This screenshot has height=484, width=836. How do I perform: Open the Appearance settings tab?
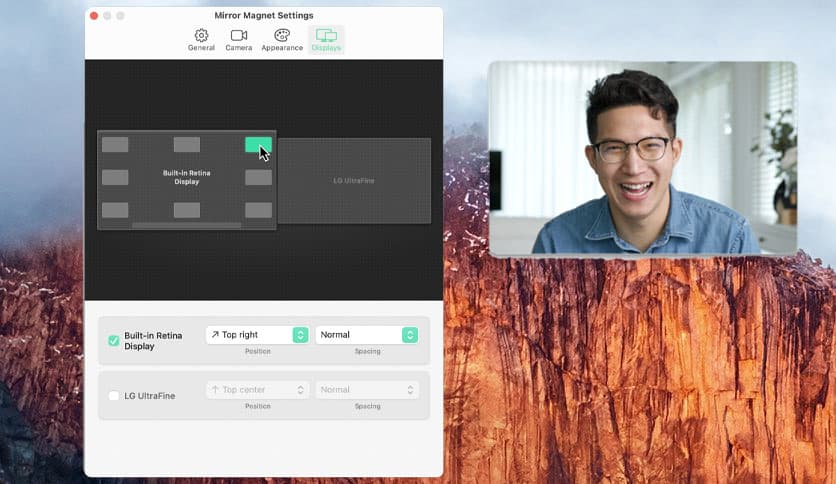[x=282, y=40]
